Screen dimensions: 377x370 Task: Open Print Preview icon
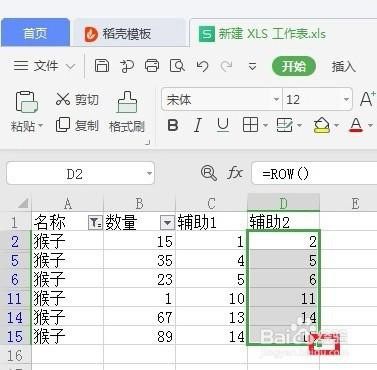click(x=177, y=66)
